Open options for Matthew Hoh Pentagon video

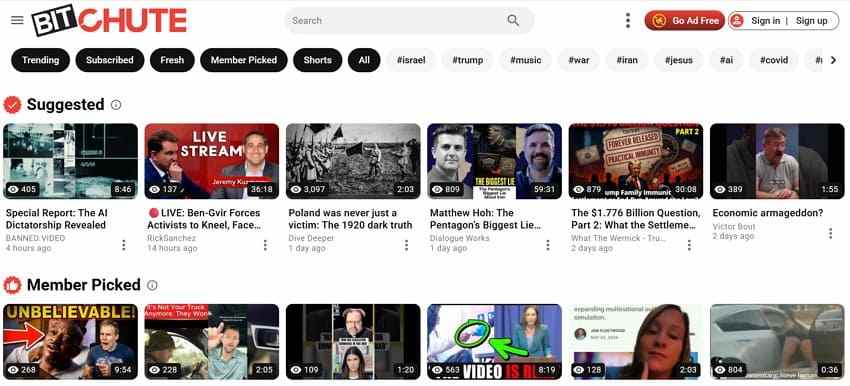548,246
